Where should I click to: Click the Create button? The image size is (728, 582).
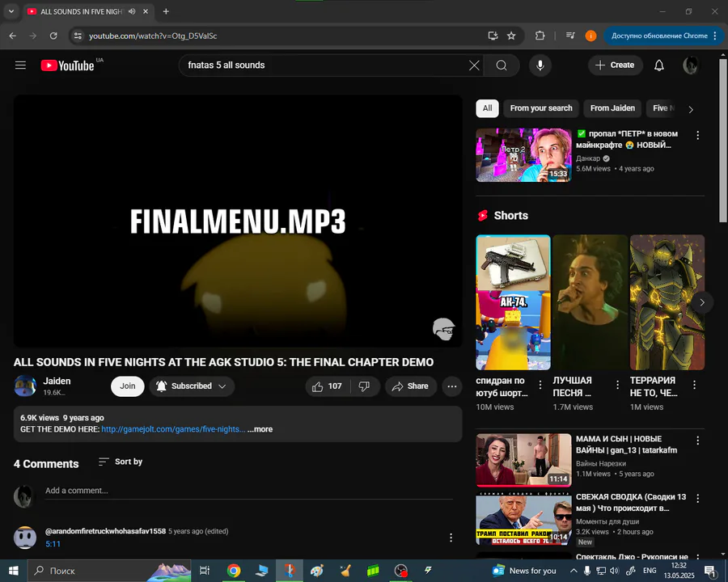tap(616, 65)
